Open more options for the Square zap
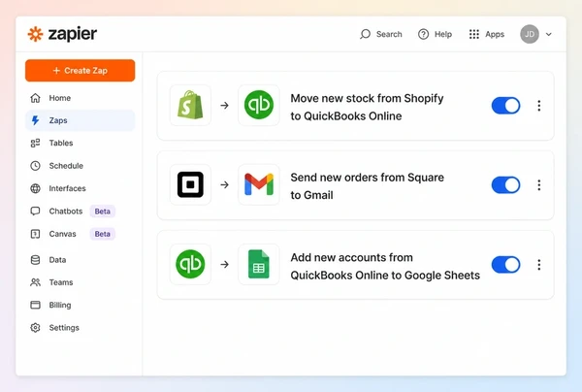The height and width of the screenshot is (392, 582). click(x=539, y=185)
